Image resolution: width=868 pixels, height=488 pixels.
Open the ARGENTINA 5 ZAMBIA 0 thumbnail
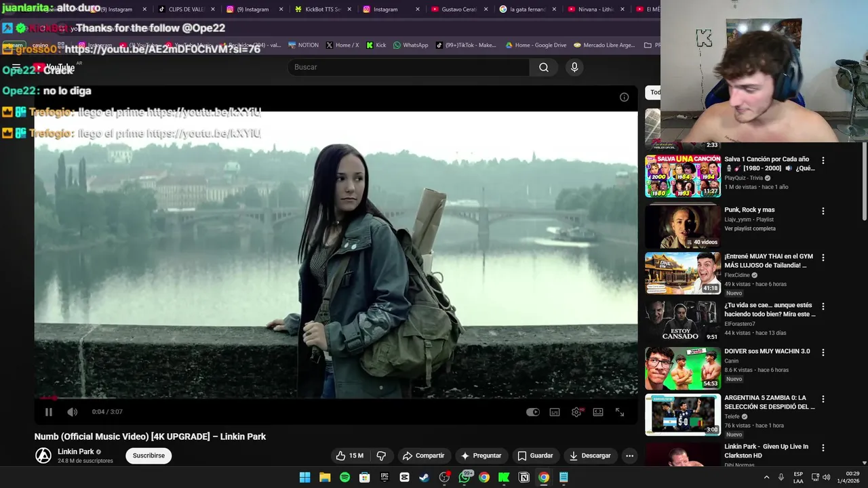[683, 415]
